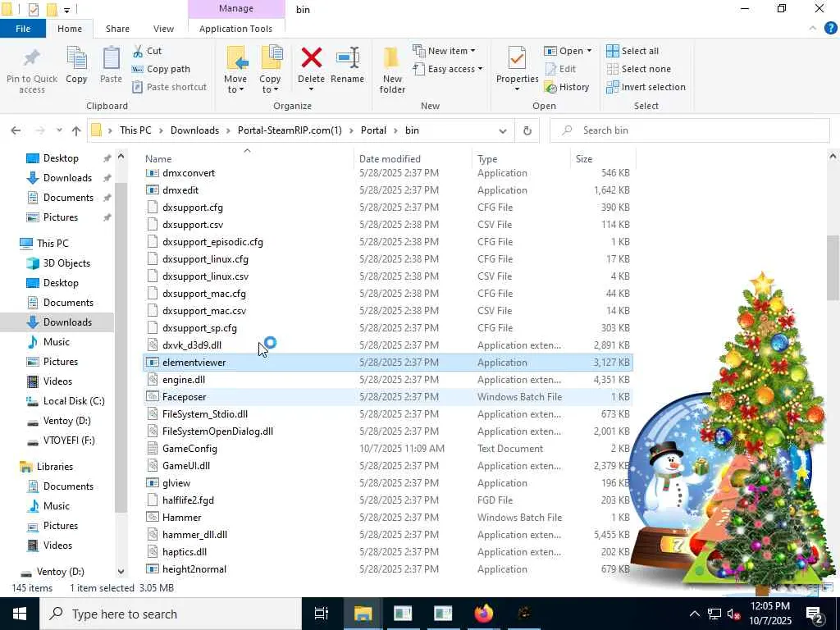The image size is (840, 630).
Task: Open the notification center icon
Action: (x=815, y=614)
